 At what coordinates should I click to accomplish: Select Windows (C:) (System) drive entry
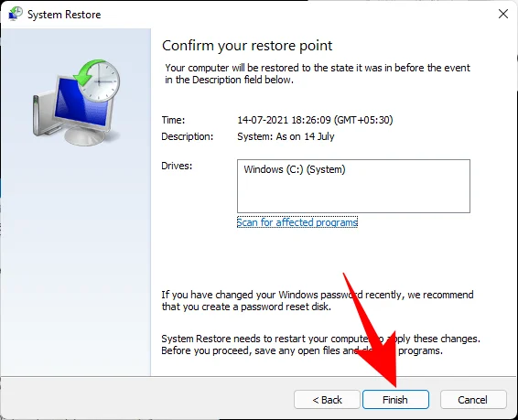[x=295, y=169]
